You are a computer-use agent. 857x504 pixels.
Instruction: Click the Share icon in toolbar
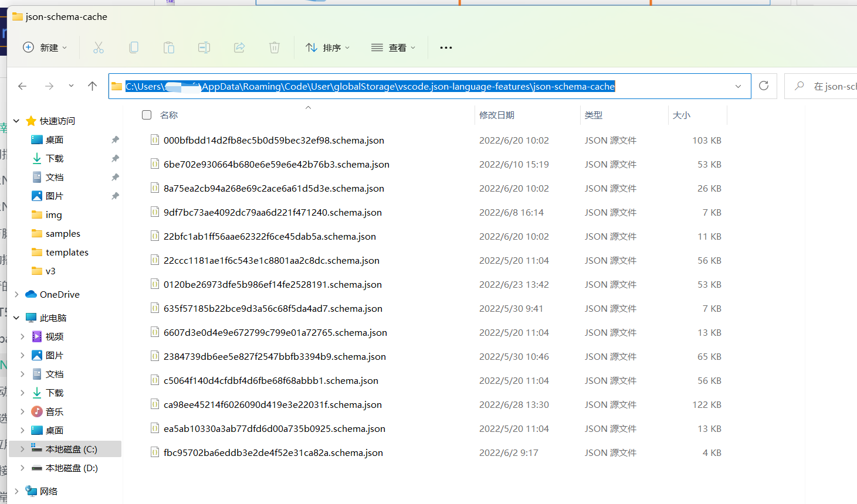(239, 48)
